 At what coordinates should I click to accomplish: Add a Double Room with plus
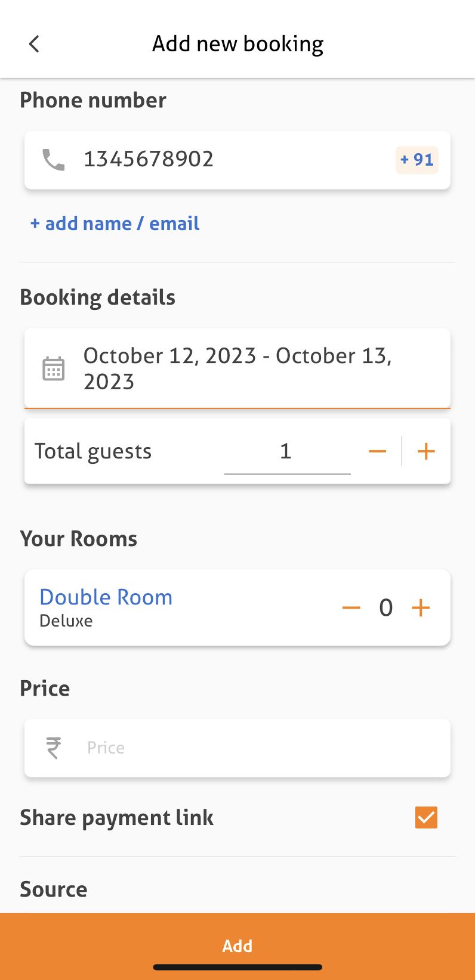[x=421, y=607]
